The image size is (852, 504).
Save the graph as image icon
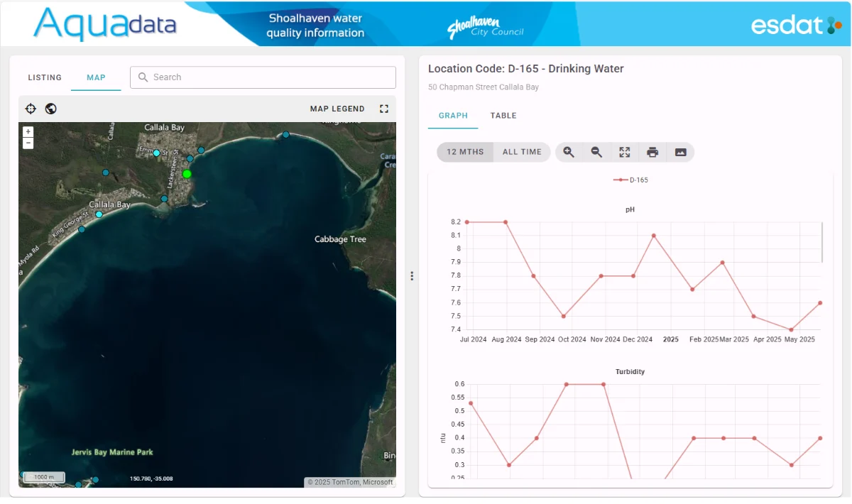(x=680, y=152)
